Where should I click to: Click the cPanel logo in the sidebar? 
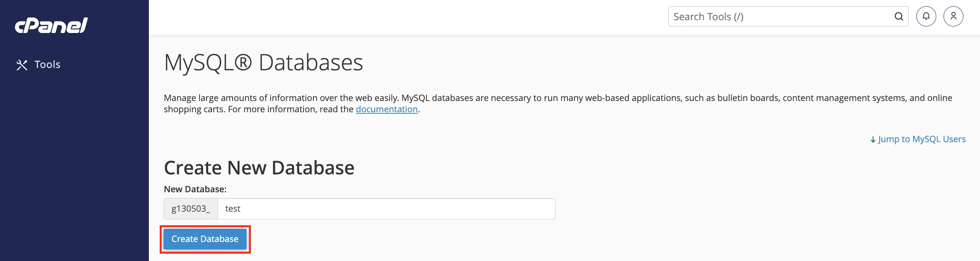click(x=51, y=26)
